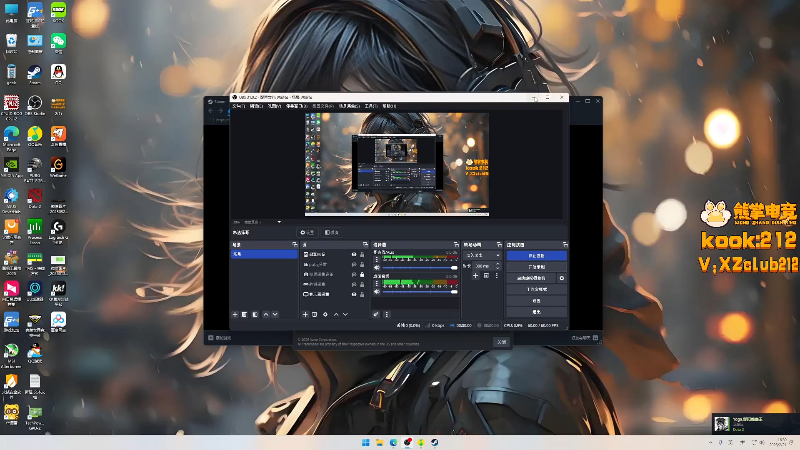800x450 pixels.
Task: Go back in the Steam window
Action: pyautogui.click(x=211, y=111)
